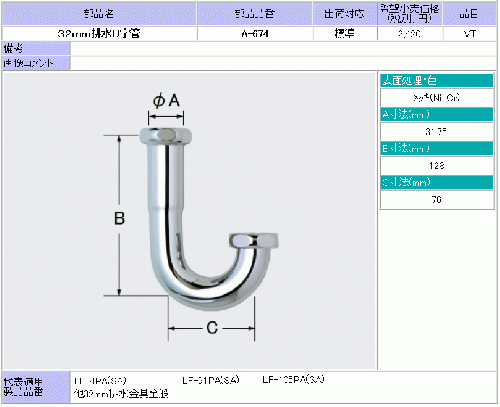
Task: Click the B dimension label on diagram
Action: (x=119, y=219)
